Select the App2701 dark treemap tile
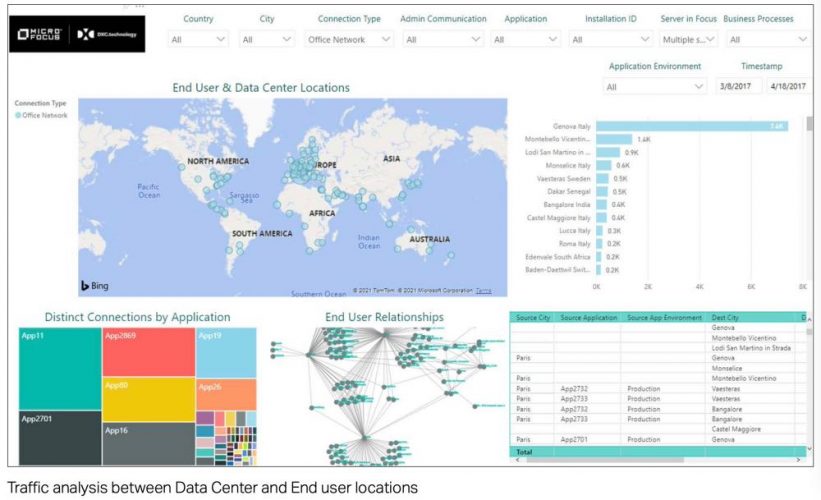The image size is (821, 500). (60, 438)
